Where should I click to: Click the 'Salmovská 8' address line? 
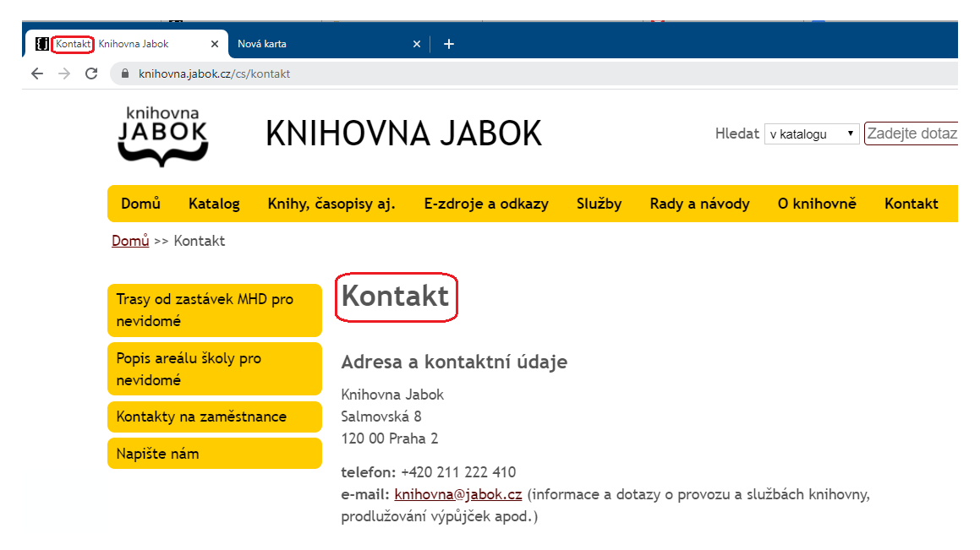tap(381, 417)
